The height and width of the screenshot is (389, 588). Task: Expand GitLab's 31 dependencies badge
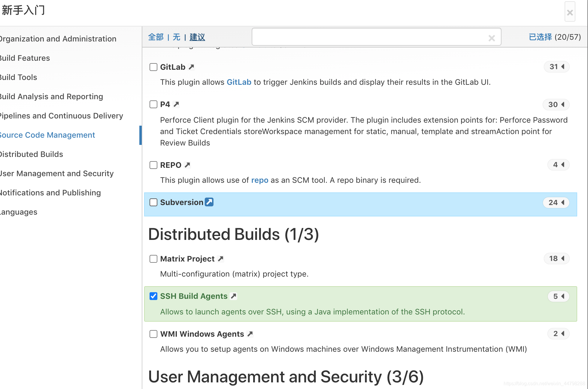556,67
